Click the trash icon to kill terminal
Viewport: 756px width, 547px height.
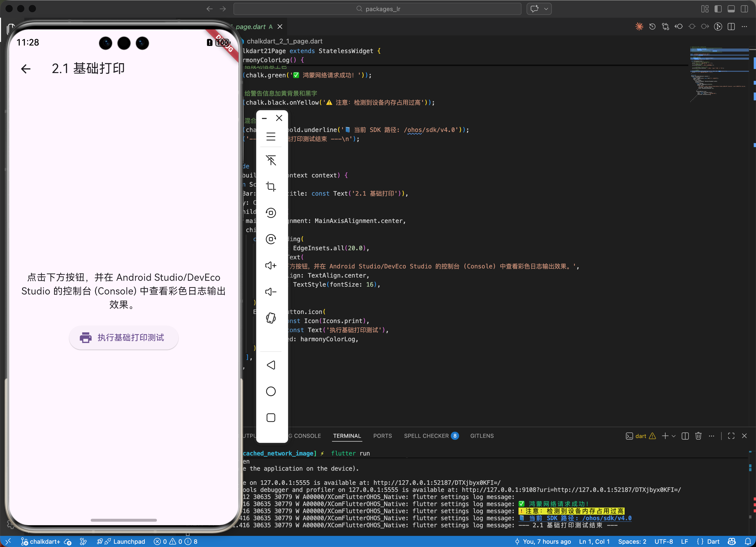tap(698, 436)
